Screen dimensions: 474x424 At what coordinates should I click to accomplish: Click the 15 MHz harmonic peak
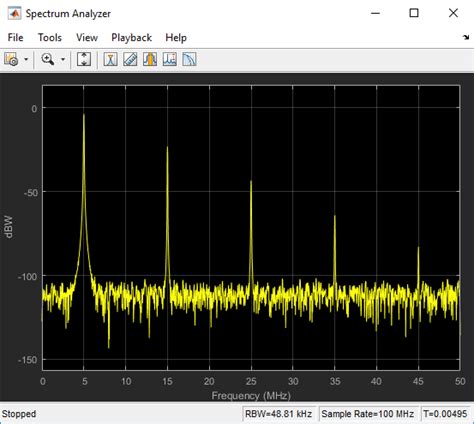coord(167,148)
